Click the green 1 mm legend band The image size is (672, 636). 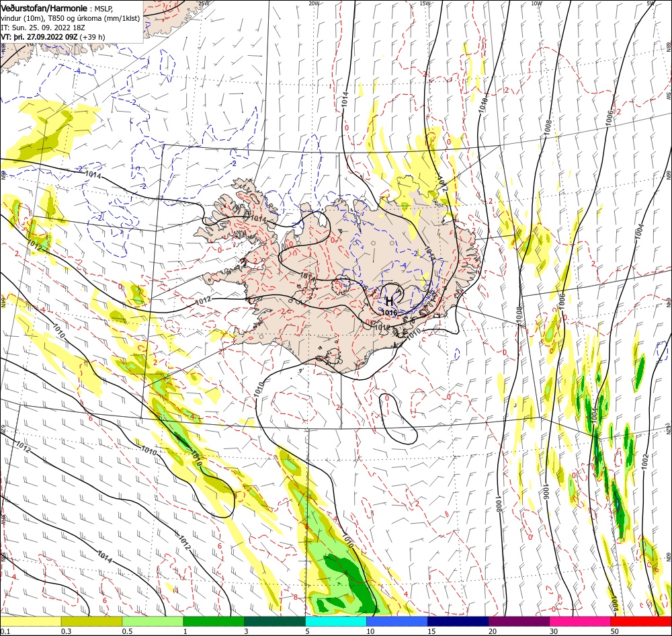(214, 621)
